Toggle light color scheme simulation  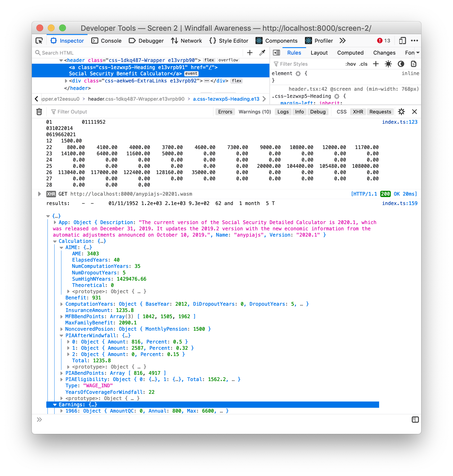388,64
